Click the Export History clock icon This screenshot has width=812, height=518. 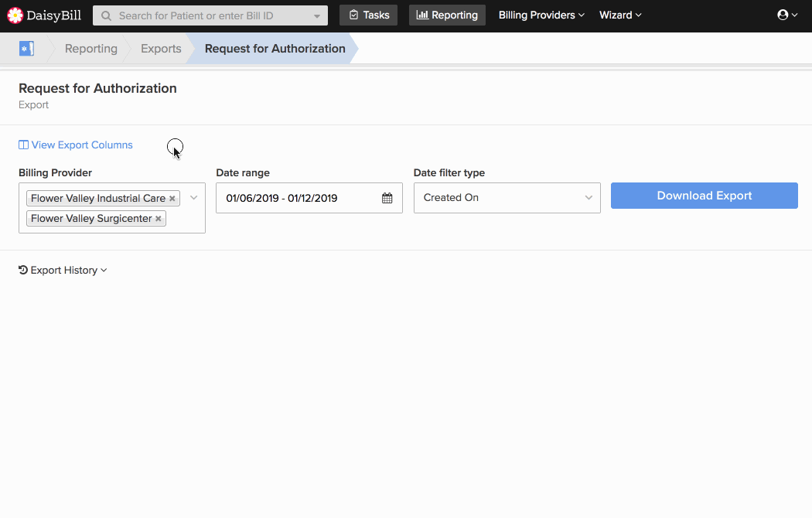[x=23, y=270]
